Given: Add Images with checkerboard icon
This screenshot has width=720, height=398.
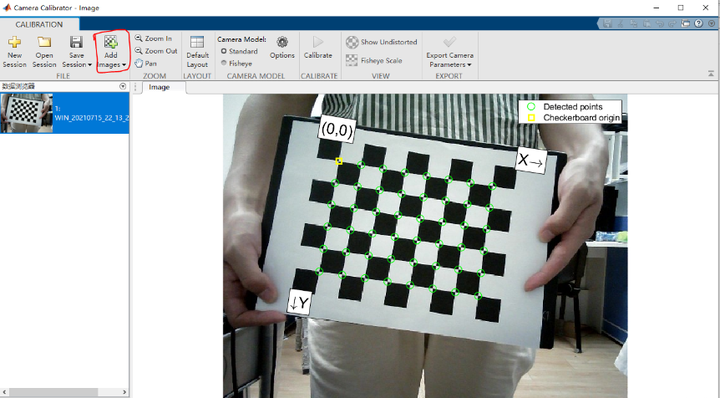Looking at the screenshot, I should [111, 52].
